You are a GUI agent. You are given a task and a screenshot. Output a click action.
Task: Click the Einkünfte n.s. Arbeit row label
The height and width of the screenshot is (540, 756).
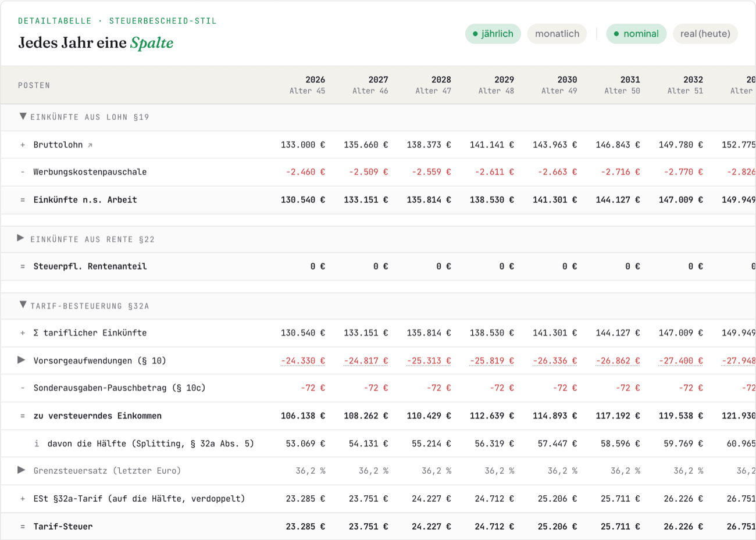pos(85,200)
